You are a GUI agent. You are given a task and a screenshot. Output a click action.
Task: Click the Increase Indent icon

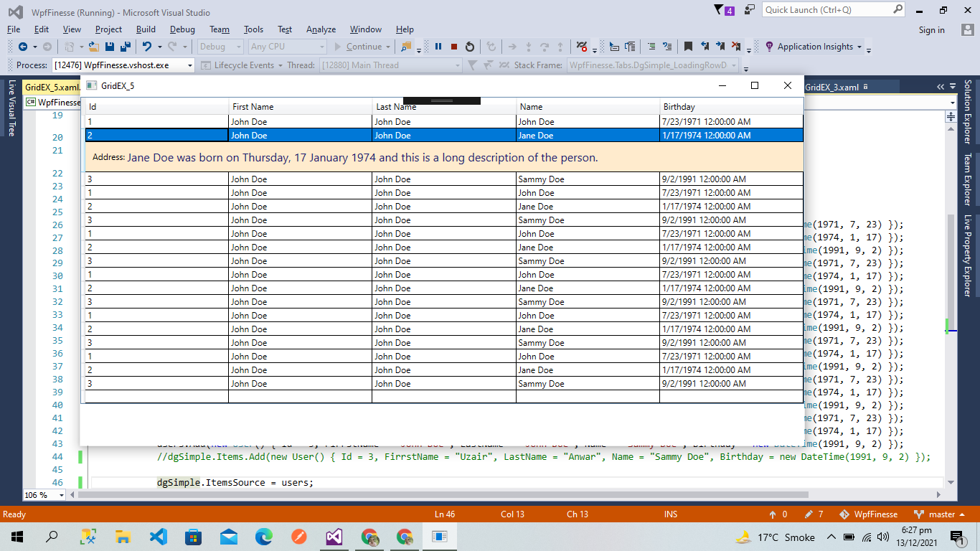coord(667,47)
